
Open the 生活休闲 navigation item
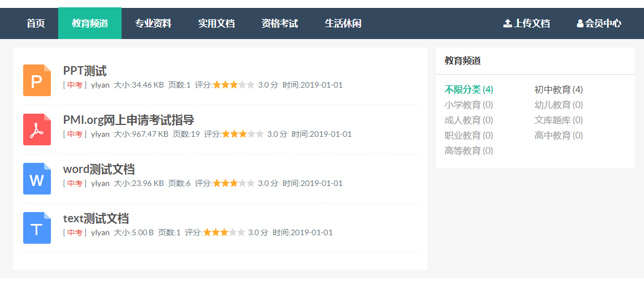pos(343,23)
